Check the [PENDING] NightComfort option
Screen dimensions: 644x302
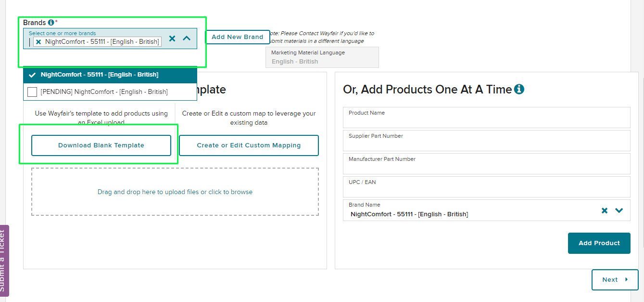(32, 92)
